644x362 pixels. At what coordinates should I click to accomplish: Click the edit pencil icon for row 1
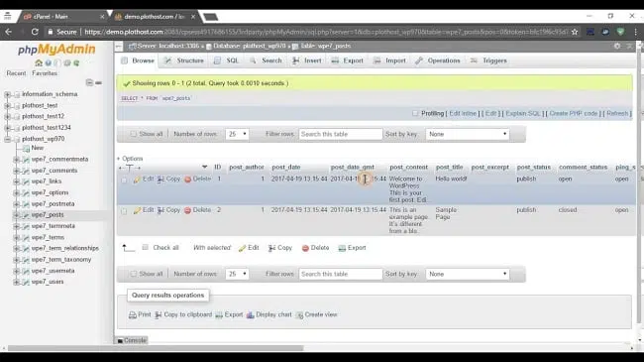click(137, 180)
